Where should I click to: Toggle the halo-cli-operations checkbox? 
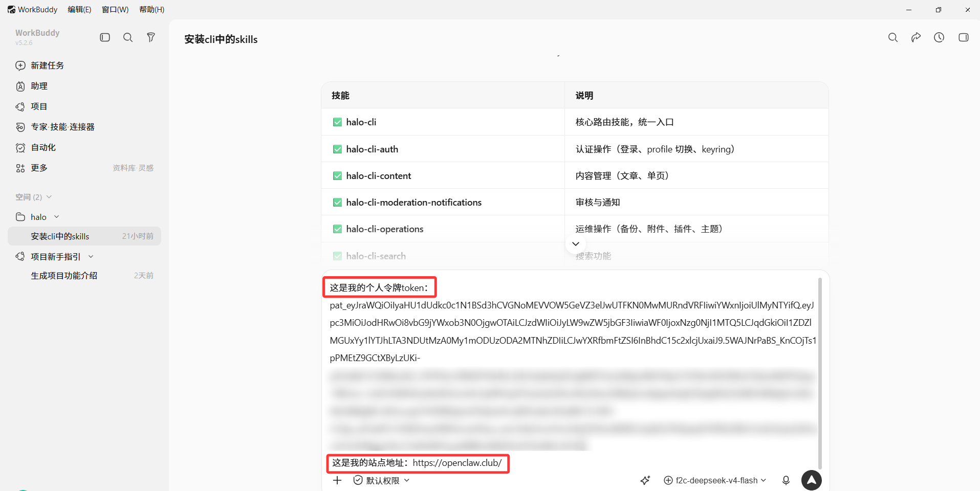tap(337, 229)
